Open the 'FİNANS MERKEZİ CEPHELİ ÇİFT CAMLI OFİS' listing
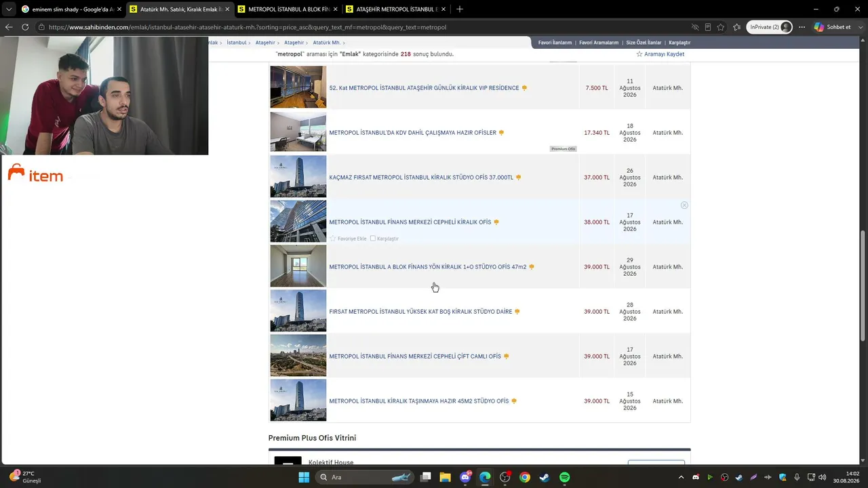 415,357
